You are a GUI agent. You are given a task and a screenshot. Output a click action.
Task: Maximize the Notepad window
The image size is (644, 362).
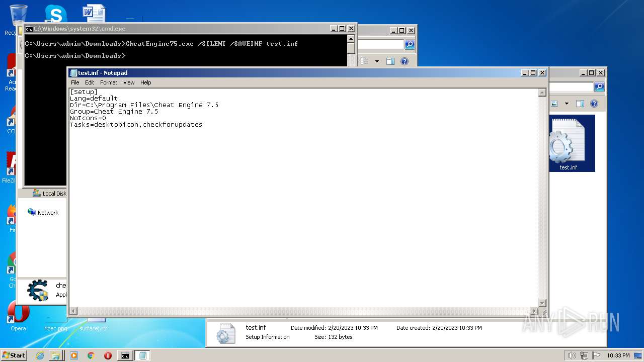[x=533, y=73]
